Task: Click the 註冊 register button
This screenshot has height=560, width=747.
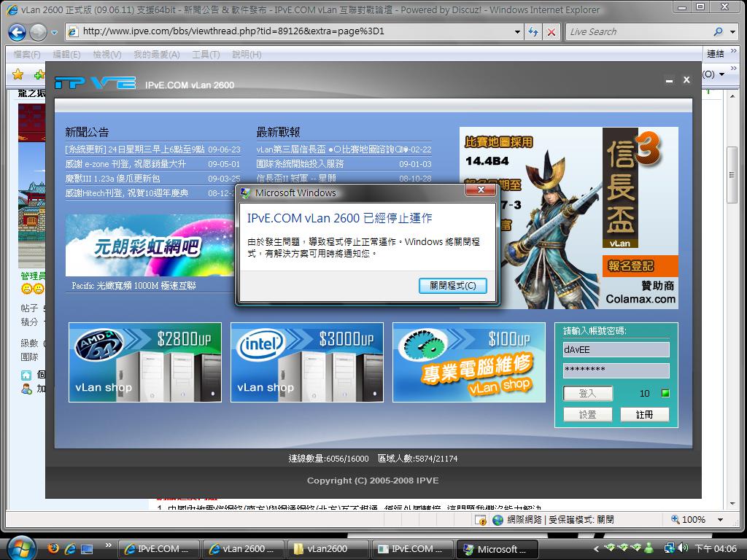Action: pyautogui.click(x=645, y=415)
